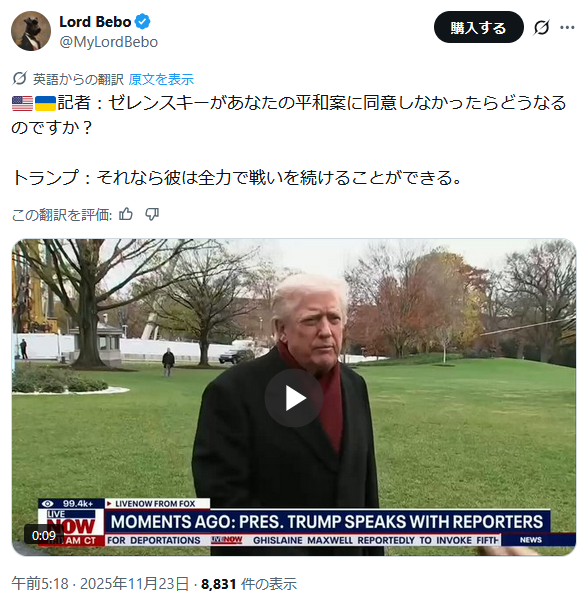Screen dimensions: 586x598
Task: Click the eye viewer count 99.4k+ overlay
Action: point(71,503)
